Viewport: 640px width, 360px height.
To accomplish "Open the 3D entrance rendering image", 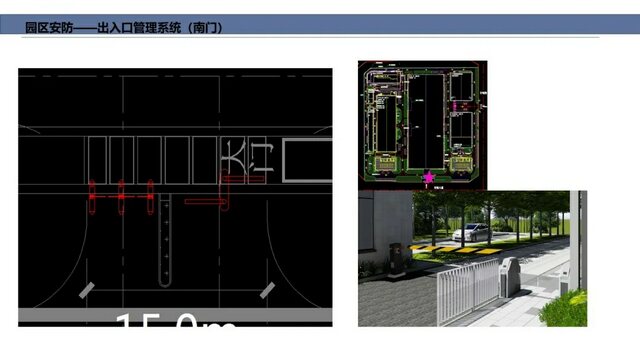I will pos(473,258).
